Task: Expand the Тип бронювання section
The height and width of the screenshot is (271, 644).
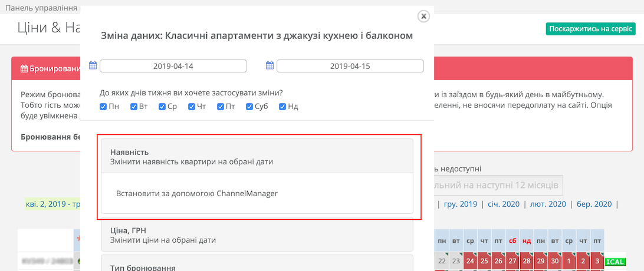Action: [257, 263]
